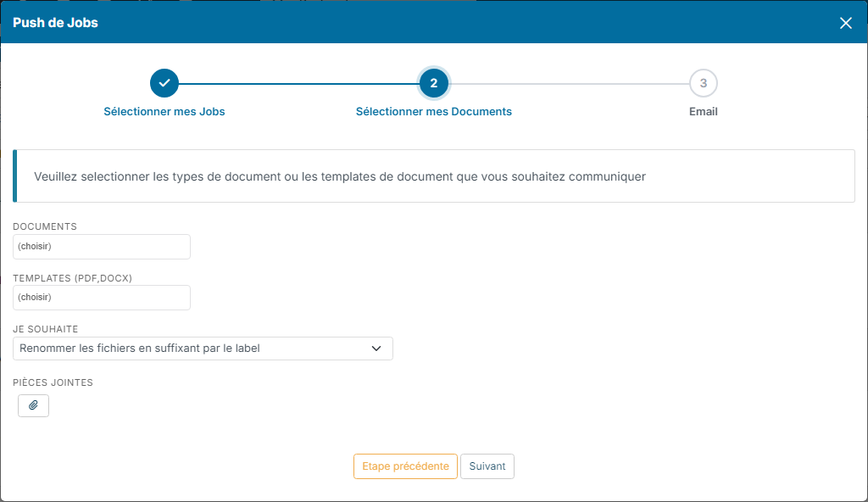The image size is (868, 502).
Task: Click the step 2 circle indicator
Action: (x=434, y=83)
